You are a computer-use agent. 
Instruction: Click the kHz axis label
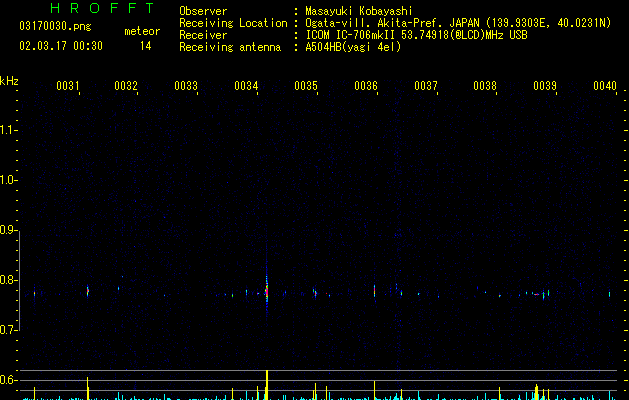point(9,81)
